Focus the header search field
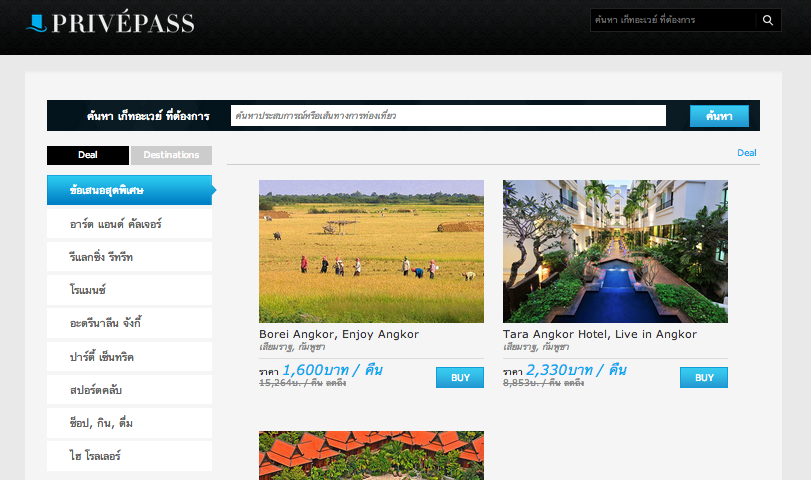 click(673, 20)
